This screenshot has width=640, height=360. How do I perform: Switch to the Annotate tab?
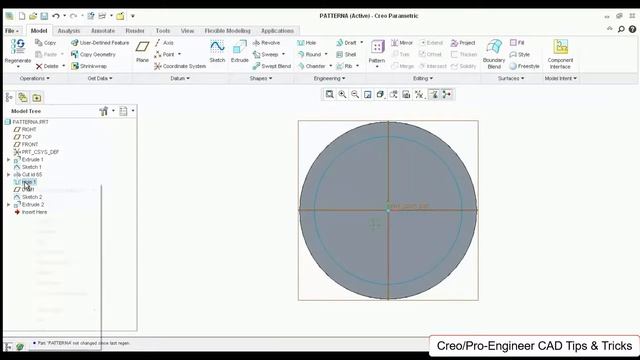click(x=103, y=31)
